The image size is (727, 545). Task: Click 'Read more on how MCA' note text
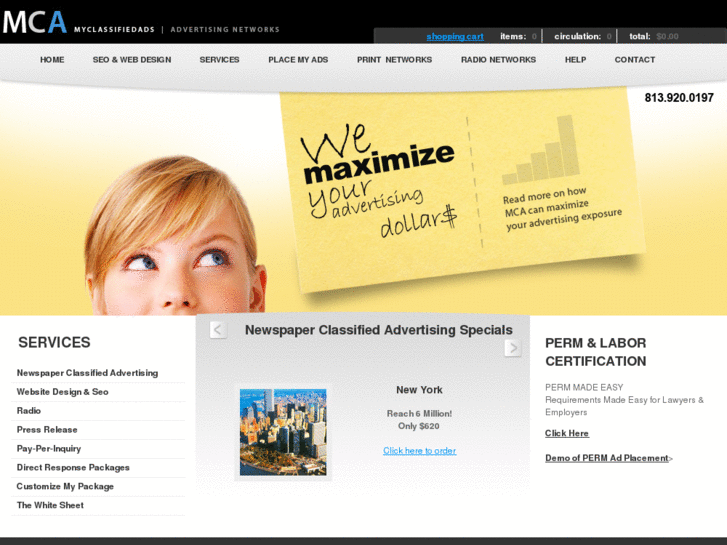pos(562,208)
